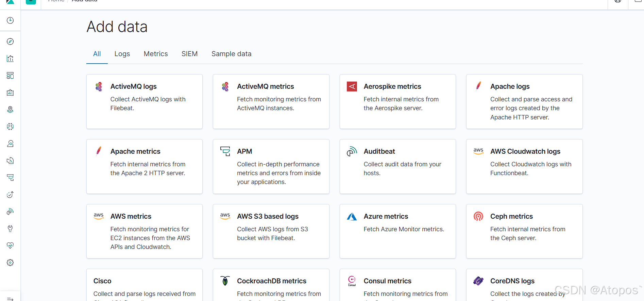
Task: Open Machine Learning from the sidebar
Action: (10, 127)
